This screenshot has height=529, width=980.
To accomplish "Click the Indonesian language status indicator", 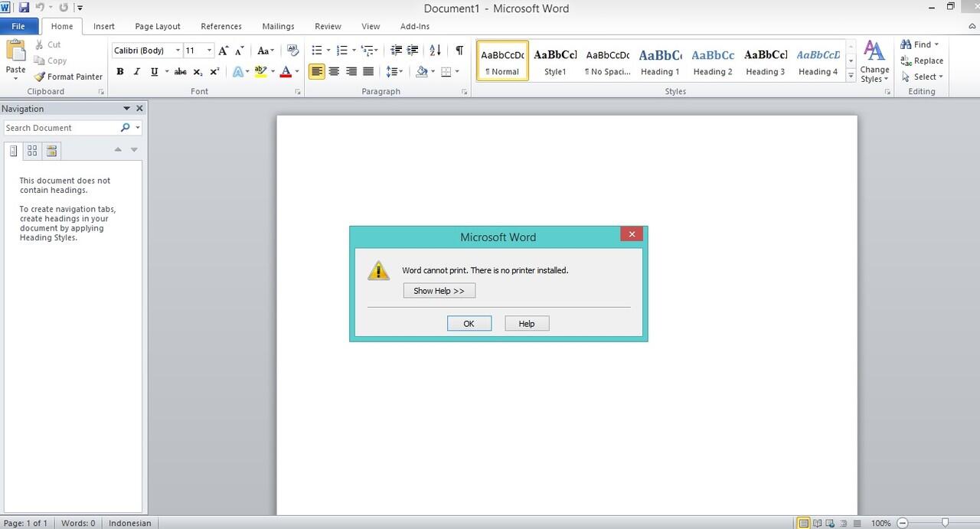I will pyautogui.click(x=129, y=523).
